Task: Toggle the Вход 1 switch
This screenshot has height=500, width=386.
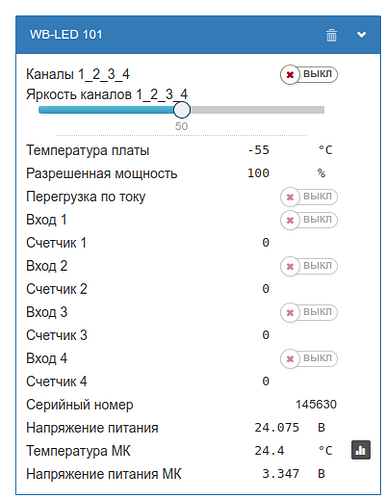Action: (x=309, y=220)
